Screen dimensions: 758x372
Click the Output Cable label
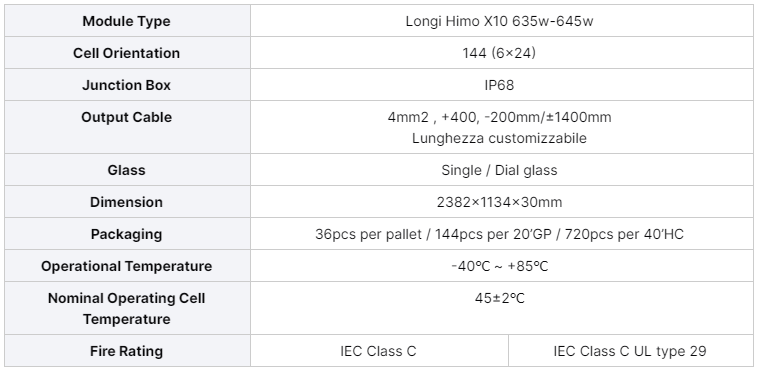click(x=126, y=117)
